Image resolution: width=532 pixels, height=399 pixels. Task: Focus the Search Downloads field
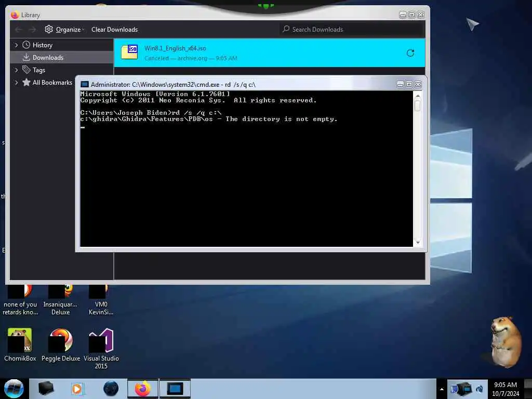tap(352, 30)
